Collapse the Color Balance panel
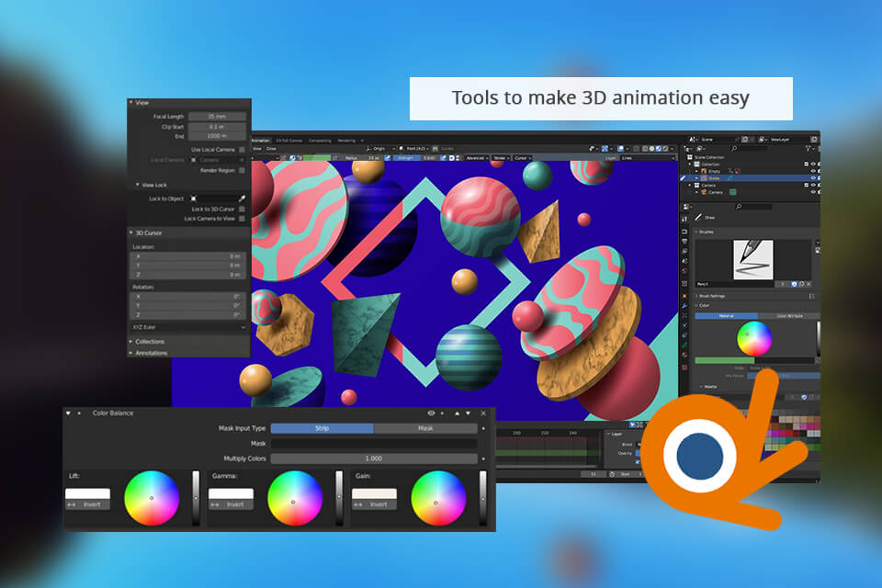Screen dimensions: 882x588 [x=68, y=413]
